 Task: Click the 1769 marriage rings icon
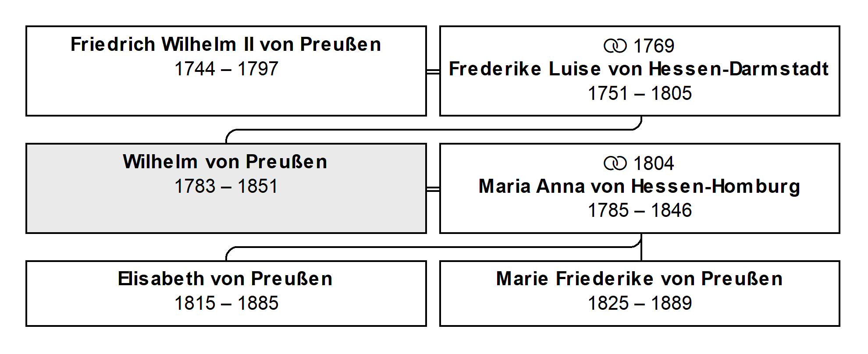pos(615,46)
